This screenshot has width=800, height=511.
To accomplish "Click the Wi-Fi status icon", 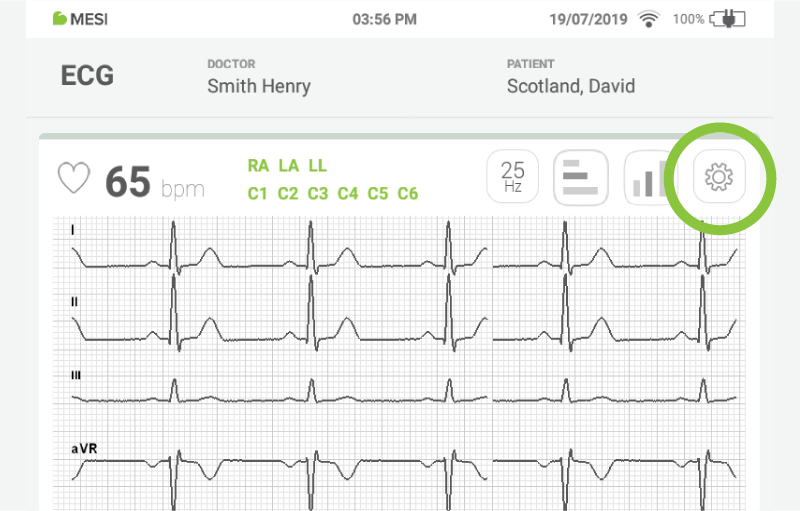I will pyautogui.click(x=649, y=20).
